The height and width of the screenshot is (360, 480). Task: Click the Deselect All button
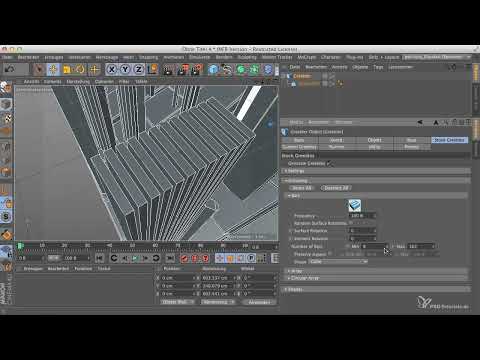[336, 188]
